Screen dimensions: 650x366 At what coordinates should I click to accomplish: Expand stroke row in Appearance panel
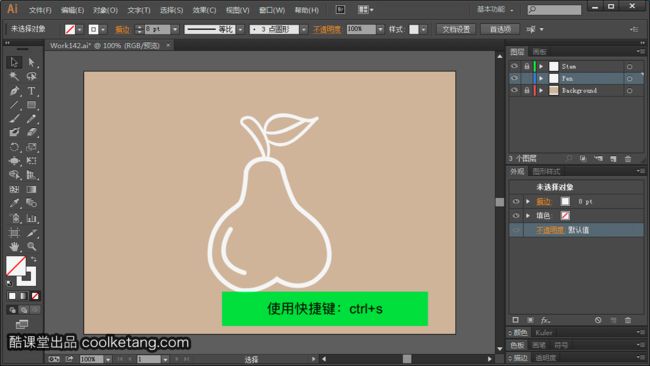(x=528, y=201)
